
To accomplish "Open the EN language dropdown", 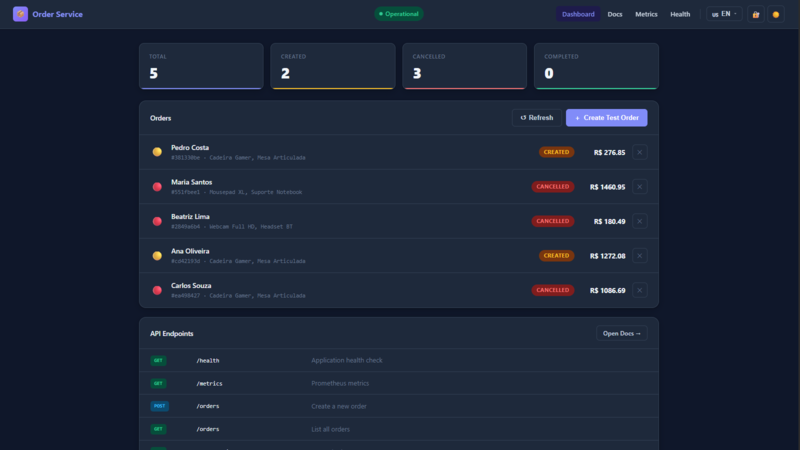I will (x=724, y=14).
